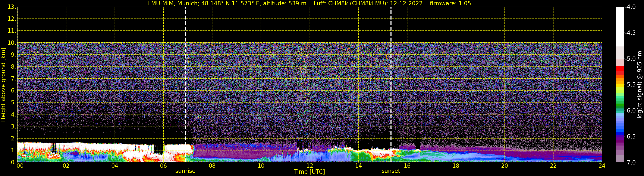Click the 'sunset' label below the time axis
The height and width of the screenshot is (176, 644).
pos(391,171)
